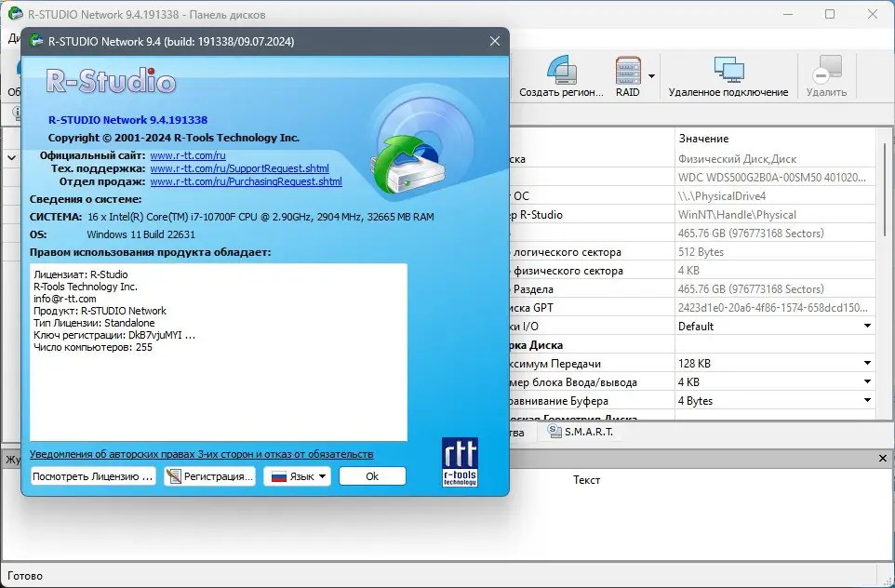This screenshot has height=588, width=895.
Task: Open the RAID toolbar icon
Action: pos(627,76)
